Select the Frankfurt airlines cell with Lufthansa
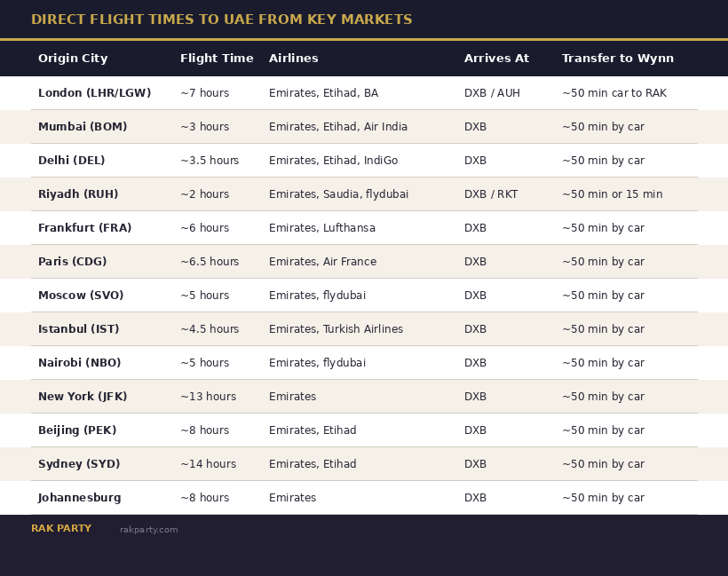 (x=321, y=228)
